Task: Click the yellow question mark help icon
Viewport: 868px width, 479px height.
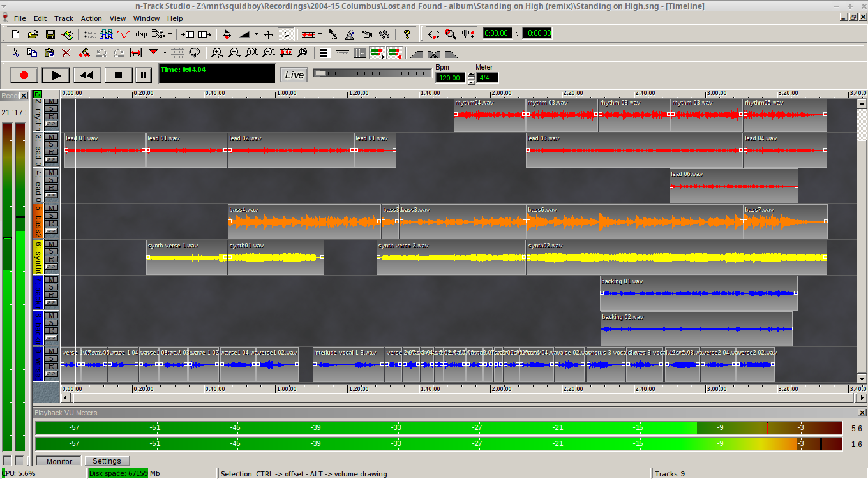Action: (407, 34)
